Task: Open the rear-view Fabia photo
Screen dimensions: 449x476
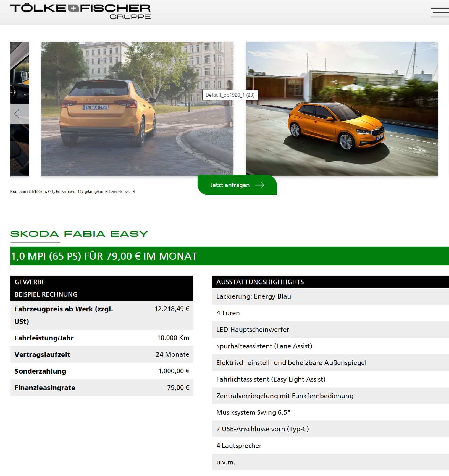Action: coord(137,109)
